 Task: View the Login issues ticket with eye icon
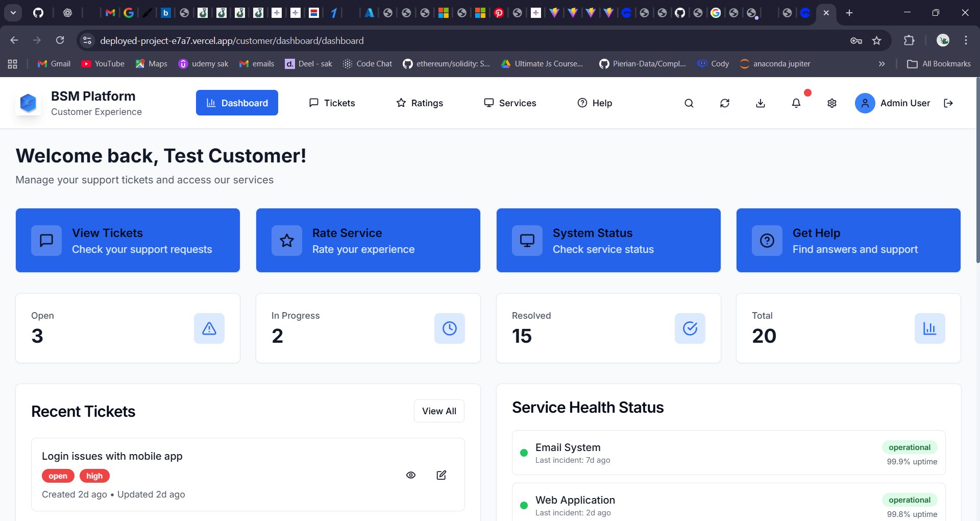click(411, 475)
